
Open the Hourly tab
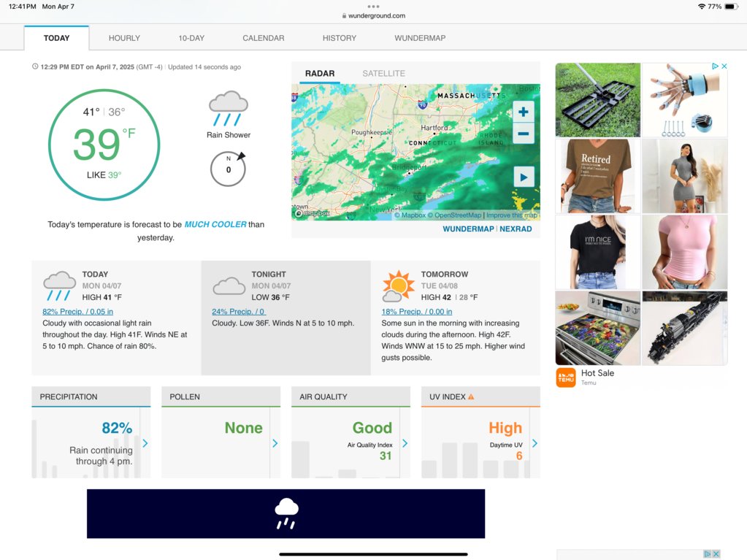(x=124, y=38)
